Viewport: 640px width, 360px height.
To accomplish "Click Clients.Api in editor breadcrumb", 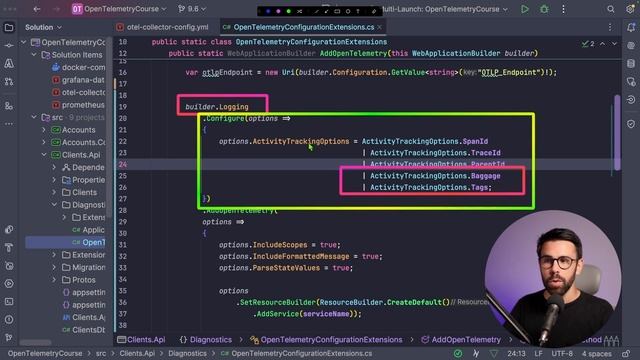I will coord(141,340).
